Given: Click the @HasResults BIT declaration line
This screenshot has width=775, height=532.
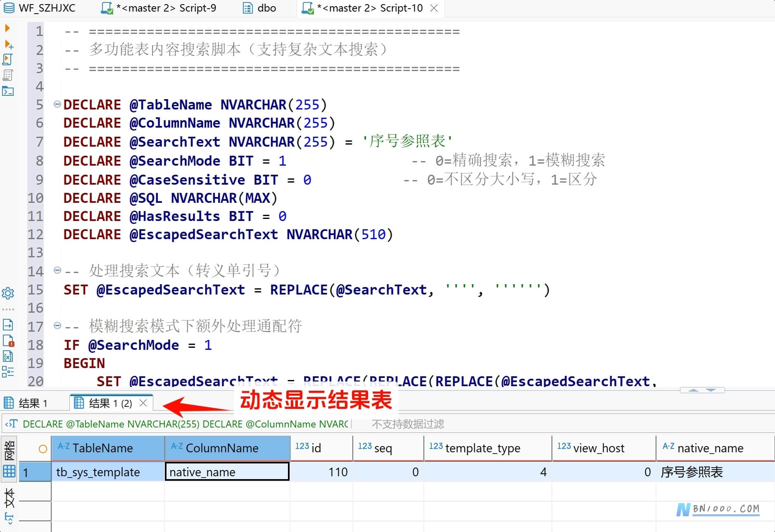Looking at the screenshot, I should tap(175, 216).
